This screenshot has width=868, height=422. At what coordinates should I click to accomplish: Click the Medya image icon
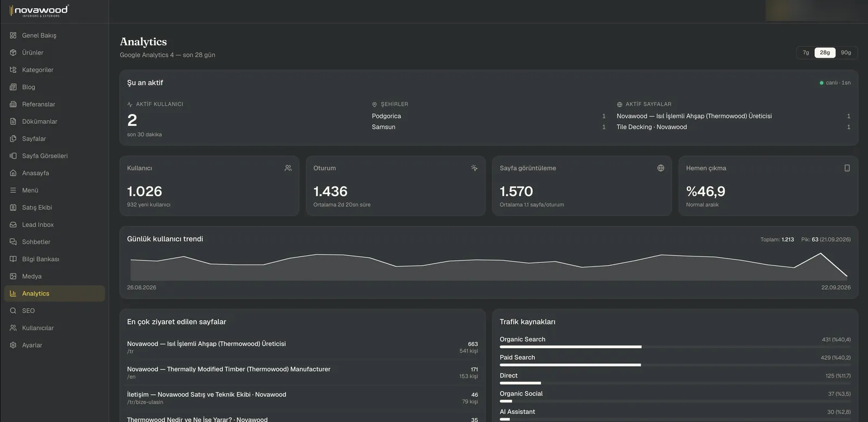(x=13, y=276)
